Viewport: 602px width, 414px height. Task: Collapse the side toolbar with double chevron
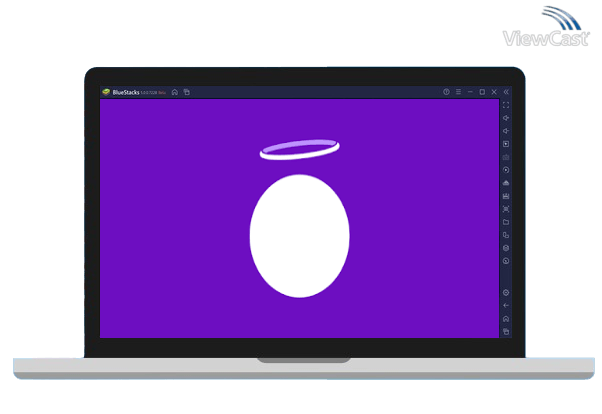click(506, 92)
